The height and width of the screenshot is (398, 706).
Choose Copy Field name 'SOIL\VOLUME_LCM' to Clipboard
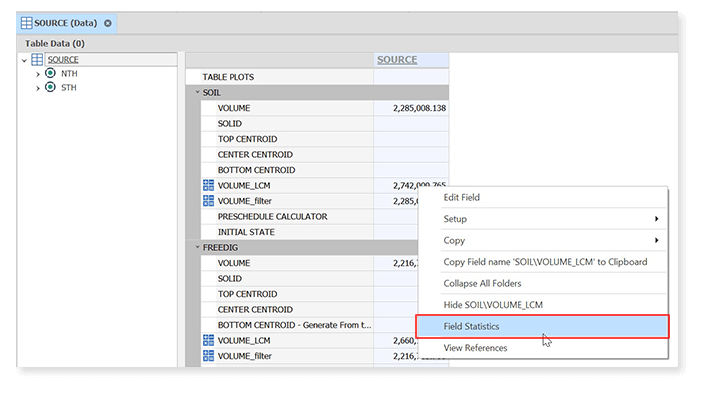point(543,262)
